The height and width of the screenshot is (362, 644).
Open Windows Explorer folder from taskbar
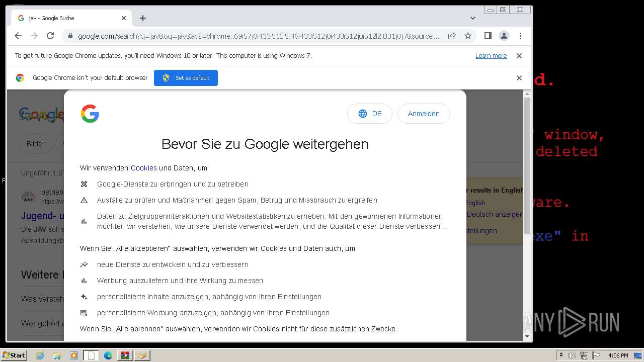pos(57,355)
